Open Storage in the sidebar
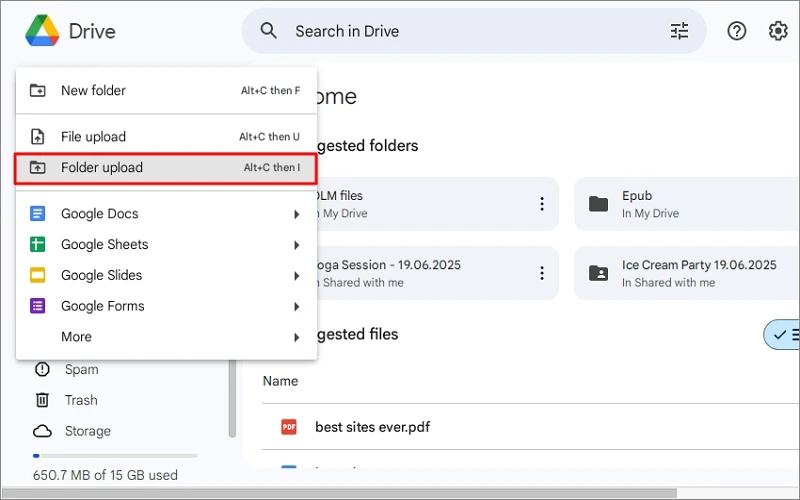 pyautogui.click(x=88, y=431)
